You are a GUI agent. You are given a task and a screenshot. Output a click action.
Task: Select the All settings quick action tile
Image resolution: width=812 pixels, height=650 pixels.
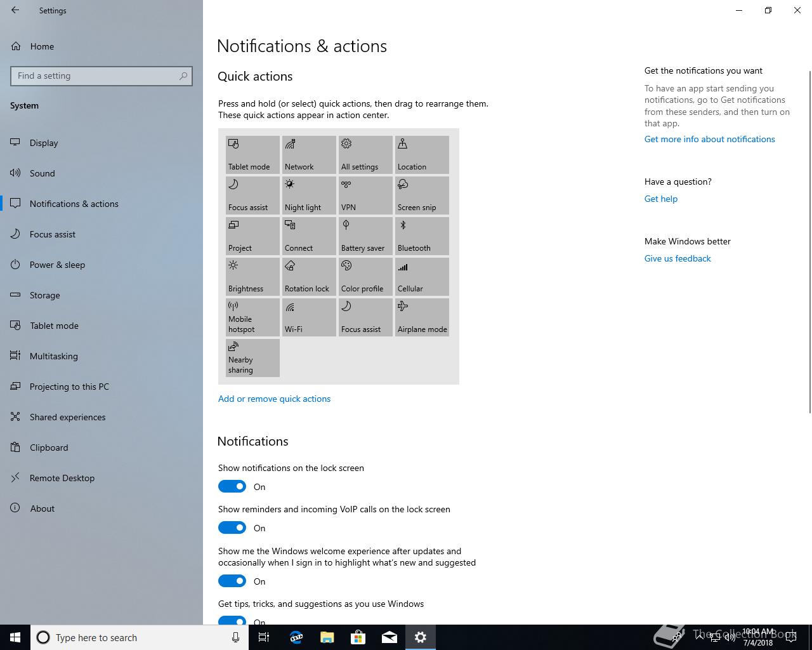[x=365, y=155]
